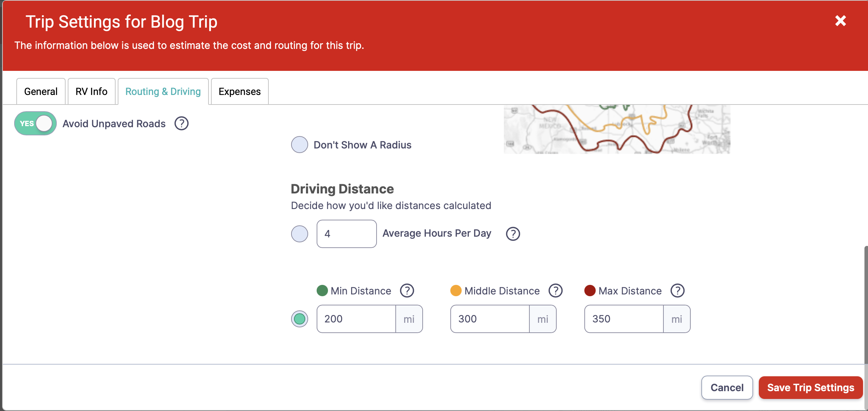868x411 pixels.
Task: Select Don't Show A Radius option
Action: click(300, 145)
